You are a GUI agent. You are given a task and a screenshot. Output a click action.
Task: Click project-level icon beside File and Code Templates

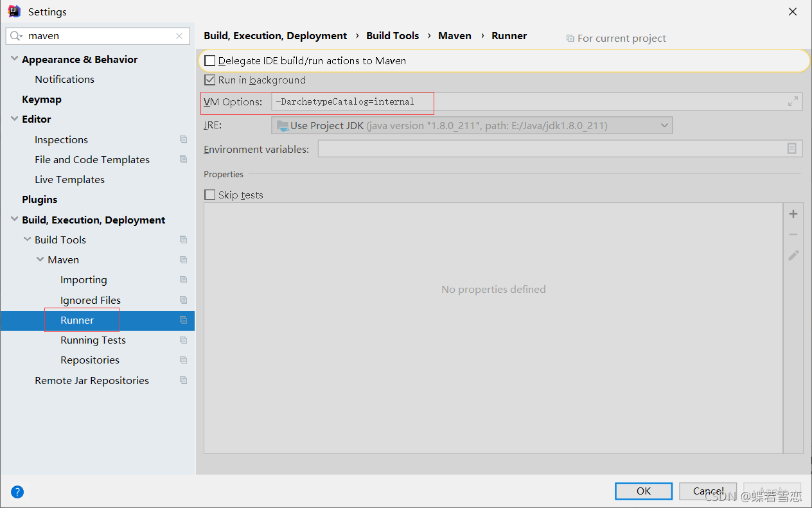pos(184,159)
